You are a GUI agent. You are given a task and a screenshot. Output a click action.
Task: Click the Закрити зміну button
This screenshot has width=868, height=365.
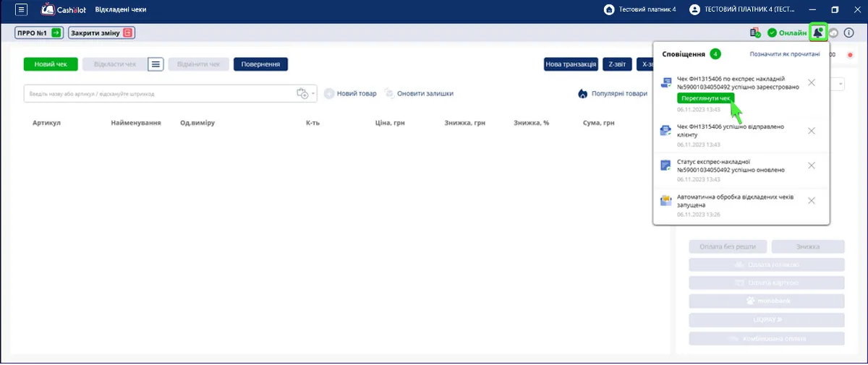click(102, 33)
